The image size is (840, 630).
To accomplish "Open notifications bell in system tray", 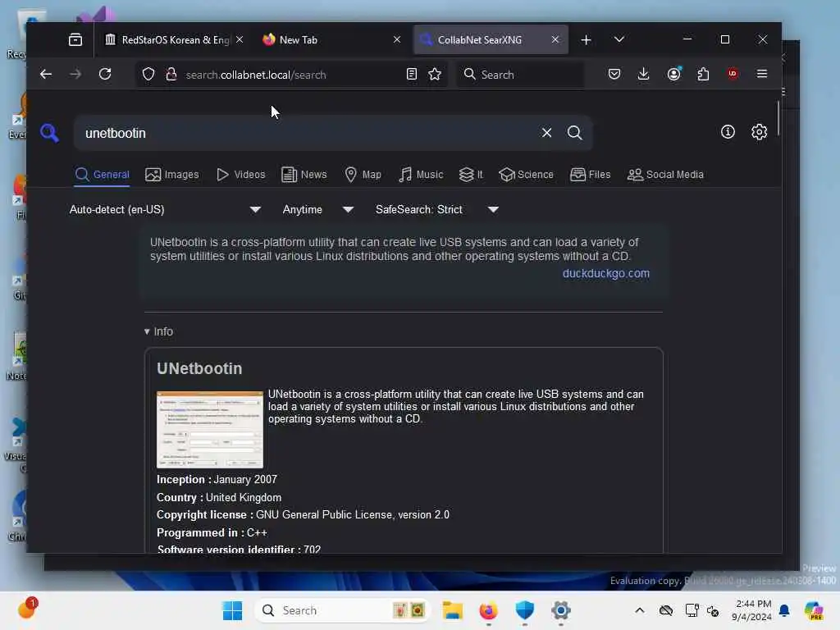I will click(784, 610).
